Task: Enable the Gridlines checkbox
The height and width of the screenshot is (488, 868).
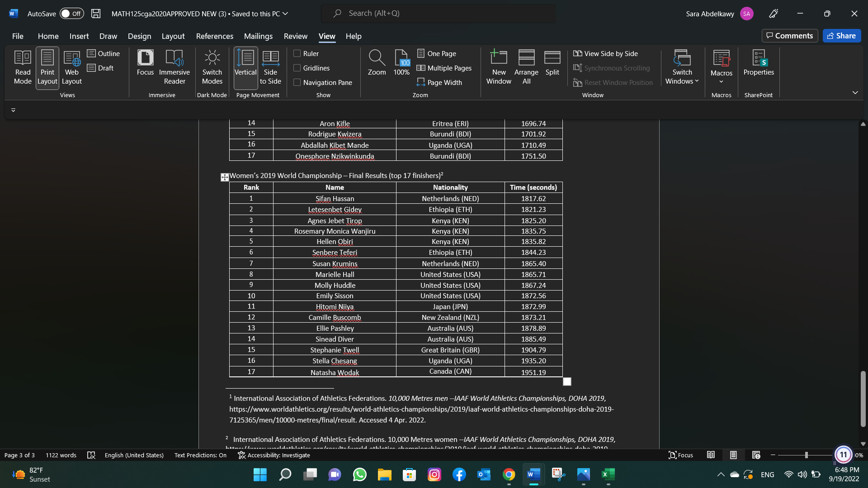Action: point(297,68)
